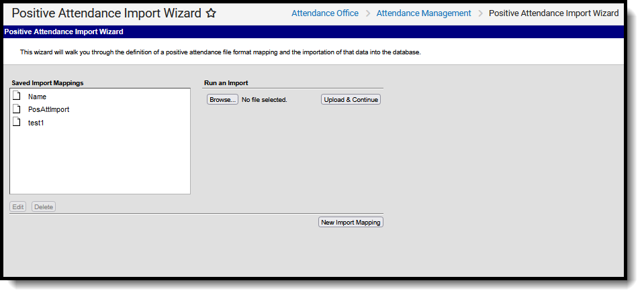Select the Name saved import mapping

(37, 97)
